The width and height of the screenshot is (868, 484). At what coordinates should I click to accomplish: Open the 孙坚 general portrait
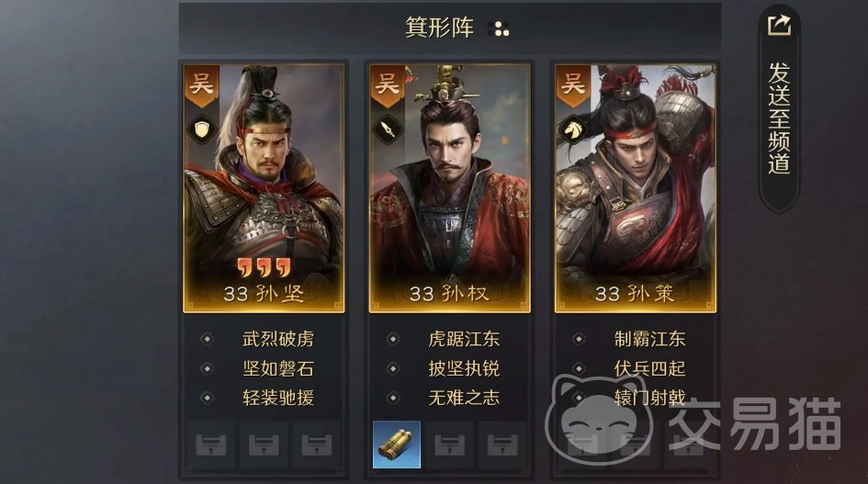click(x=264, y=188)
